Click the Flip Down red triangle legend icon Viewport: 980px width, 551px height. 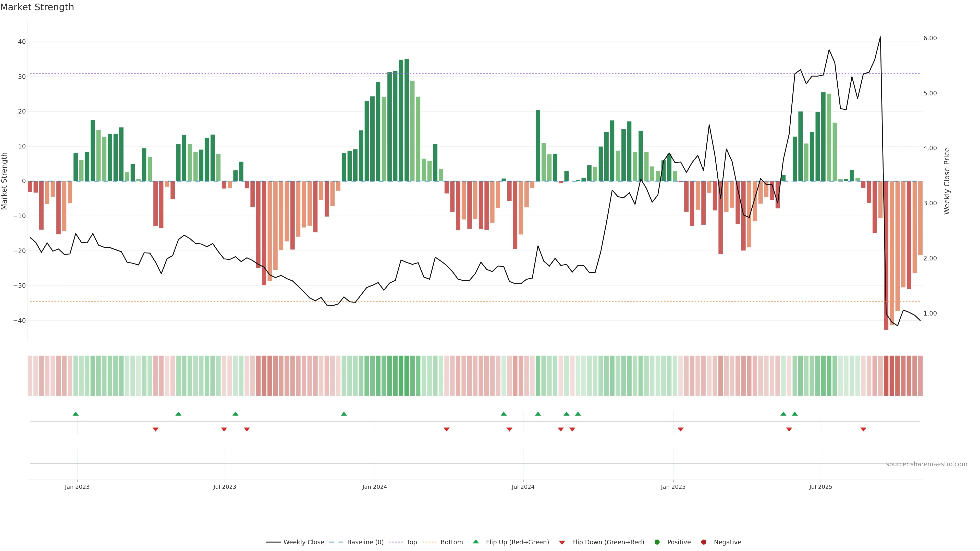(562, 543)
